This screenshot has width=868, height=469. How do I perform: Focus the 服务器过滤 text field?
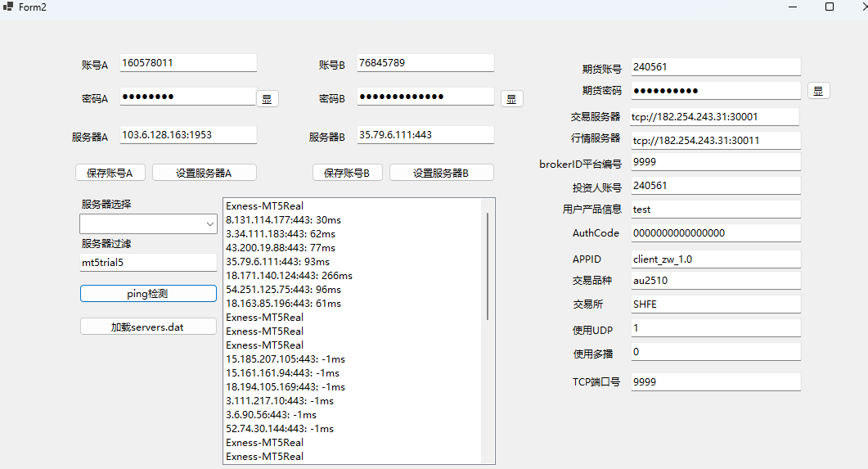point(147,263)
